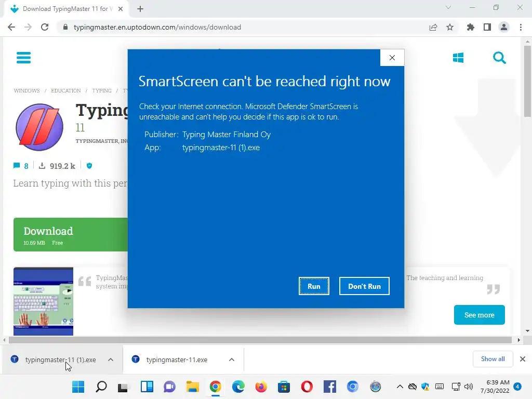Viewport: 532px width, 399px height.
Task: Open a new browser tab
Action: 140,9
